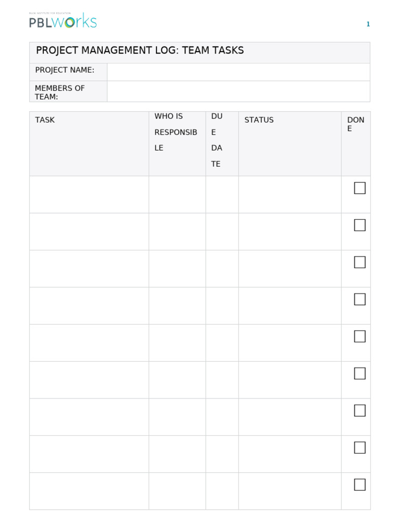Screen dimensions: 399x532
Task: Mark the sixth row DONE checkbox
Action: tap(360, 374)
